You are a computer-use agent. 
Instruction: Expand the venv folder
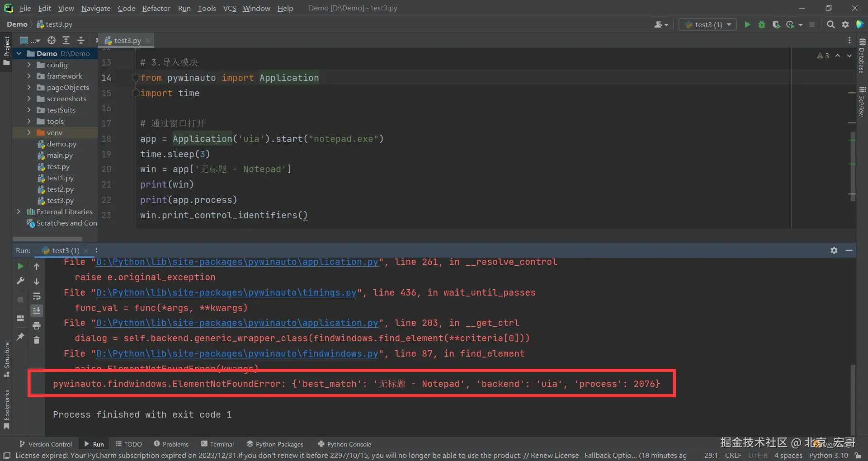pos(29,132)
